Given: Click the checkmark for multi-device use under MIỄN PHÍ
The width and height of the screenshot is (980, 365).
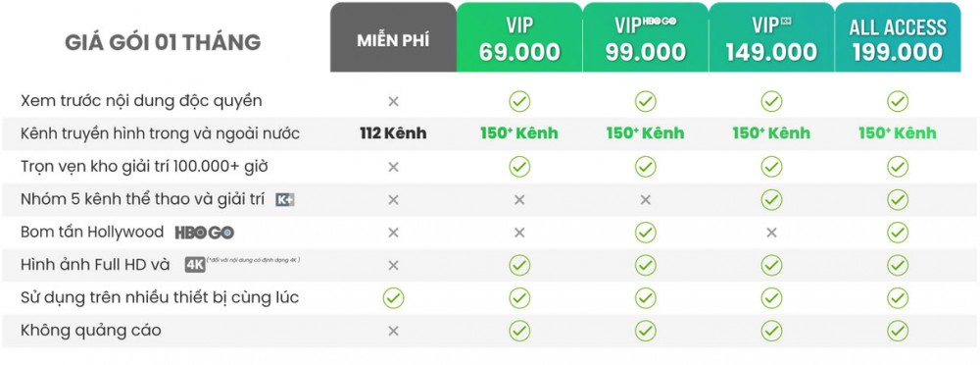Looking at the screenshot, I should (393, 298).
